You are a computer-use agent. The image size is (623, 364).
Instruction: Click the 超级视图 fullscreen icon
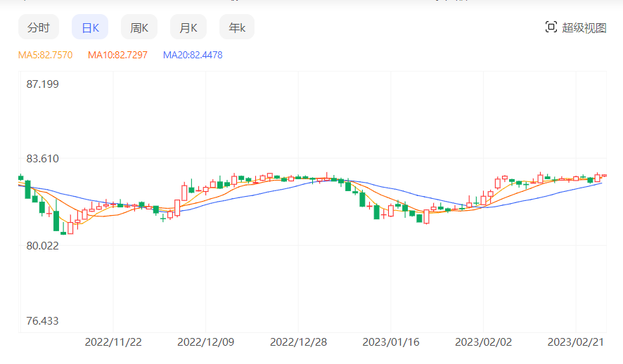[551, 27]
